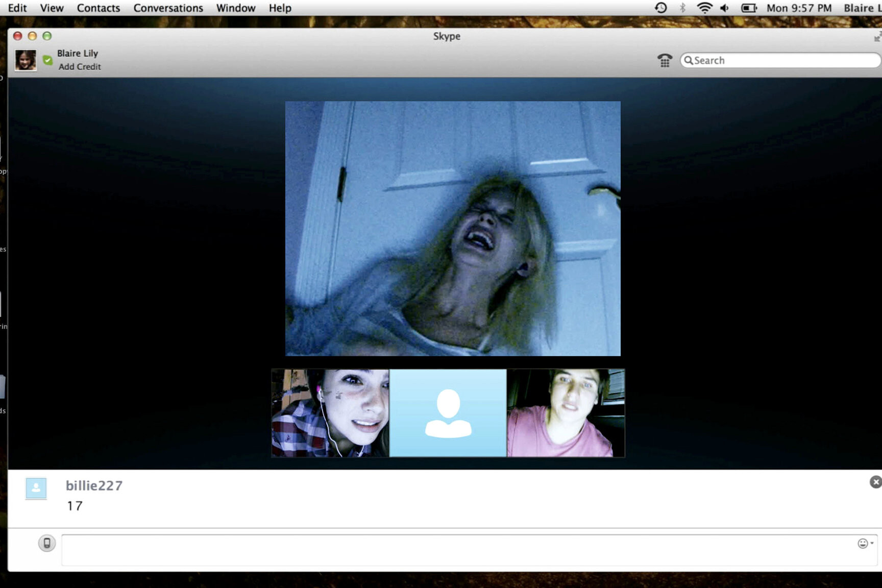Click the volume speaker icon
882x588 pixels.
tap(724, 8)
